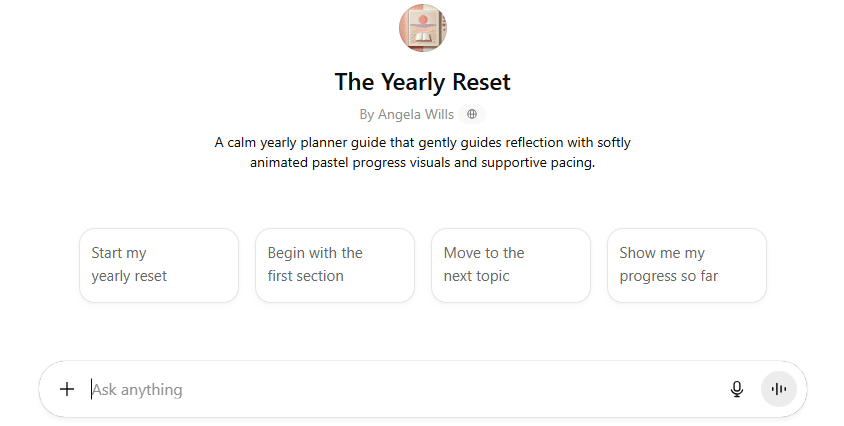
Task: Choose "Begin with the first section" suggestion
Action: [x=335, y=265]
